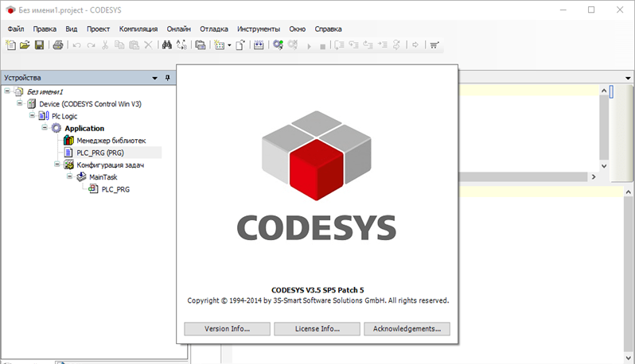635x364 pixels.
Task: Open the Вид menu
Action: 72,29
